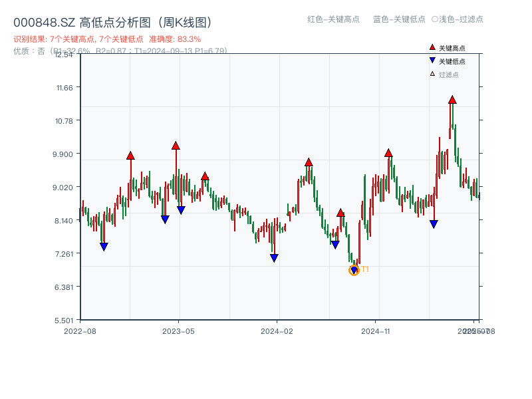Click the red high marker near 9.3 in mid-2023
This screenshot has height=399, width=532.
pos(205,176)
